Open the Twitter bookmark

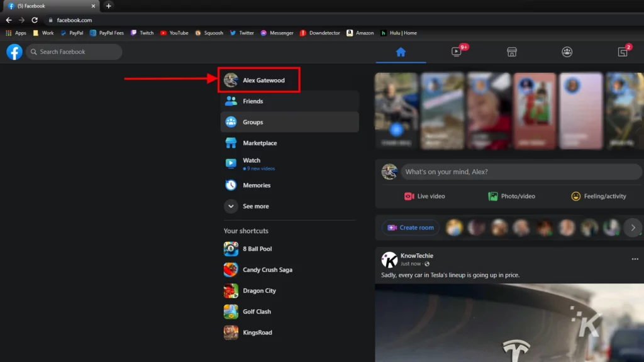click(x=242, y=33)
